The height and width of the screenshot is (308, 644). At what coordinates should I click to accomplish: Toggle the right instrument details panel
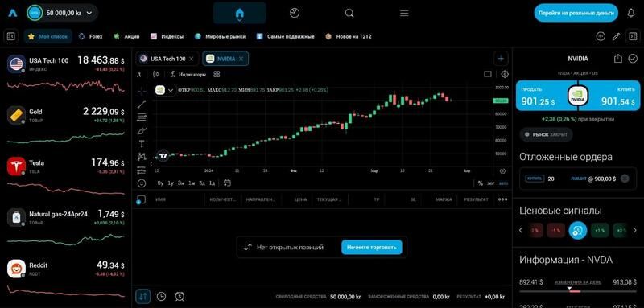[x=632, y=36]
